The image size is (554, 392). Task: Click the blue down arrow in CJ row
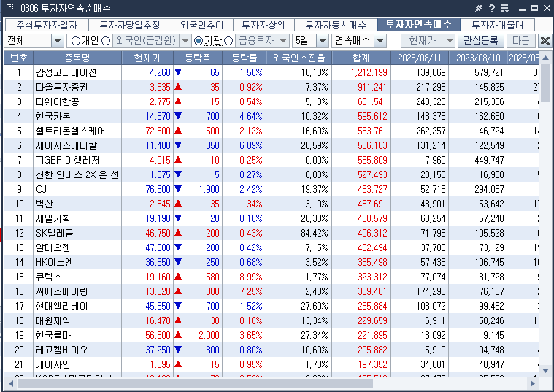pos(178,189)
